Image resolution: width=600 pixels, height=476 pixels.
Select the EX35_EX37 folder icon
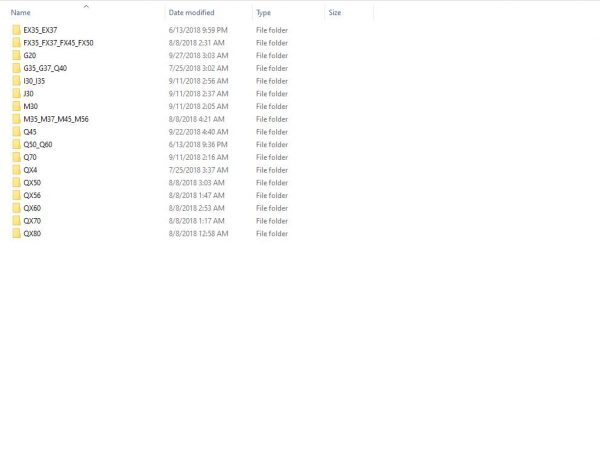[16, 30]
